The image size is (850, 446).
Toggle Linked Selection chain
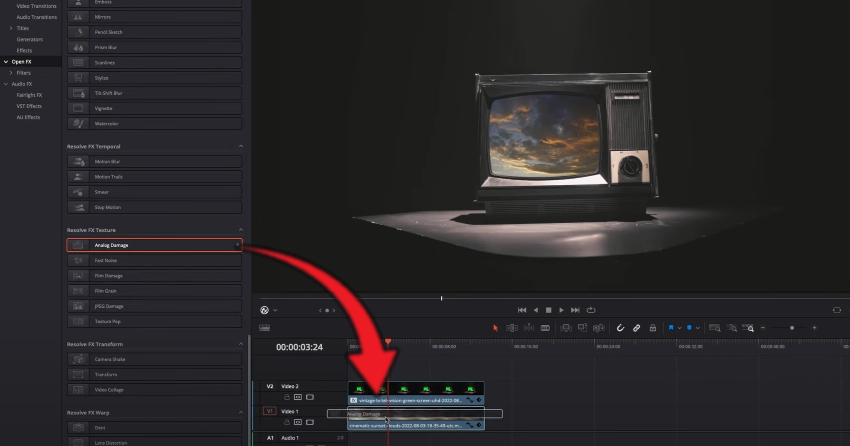[x=636, y=328]
